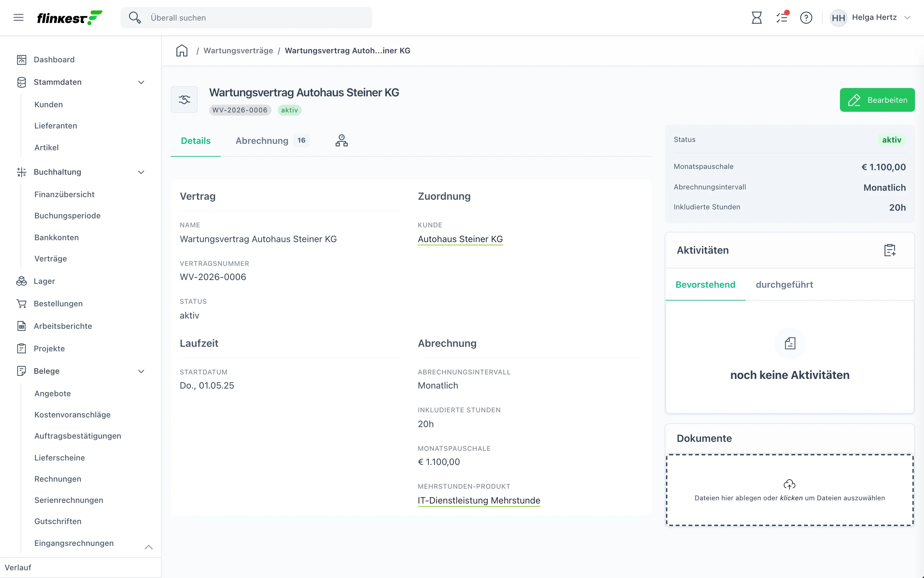The height and width of the screenshot is (578, 924).
Task: Open Bankkonten in sidebar
Action: [56, 237]
